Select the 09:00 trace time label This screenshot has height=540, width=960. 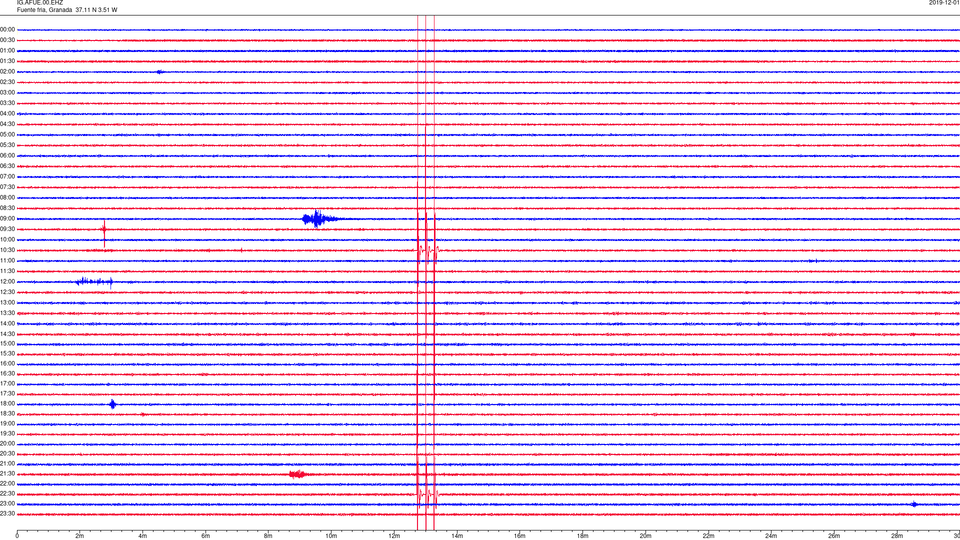point(8,219)
